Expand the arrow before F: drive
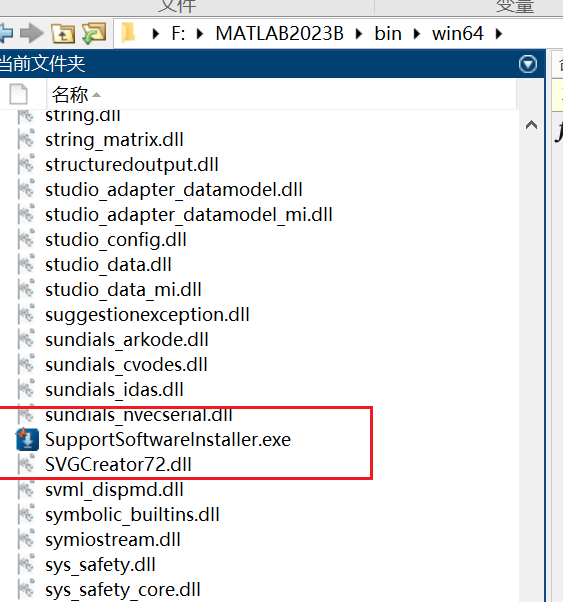Screen dimensions: 563x602 pyautogui.click(x=156, y=34)
